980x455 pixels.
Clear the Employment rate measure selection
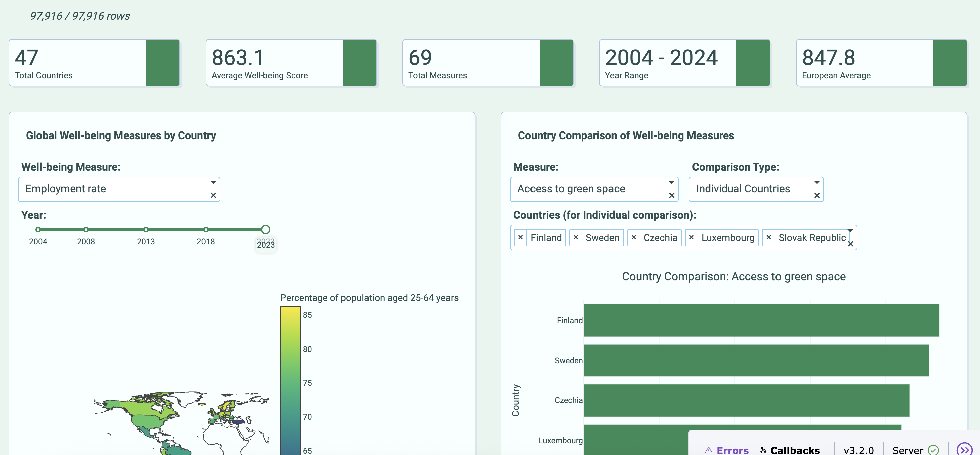click(213, 195)
